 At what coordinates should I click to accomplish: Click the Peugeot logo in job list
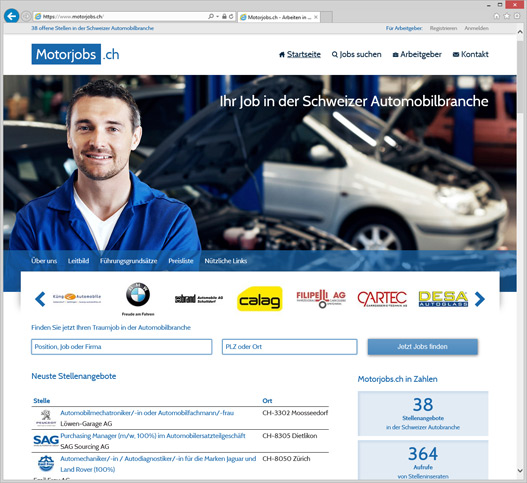pos(46,418)
